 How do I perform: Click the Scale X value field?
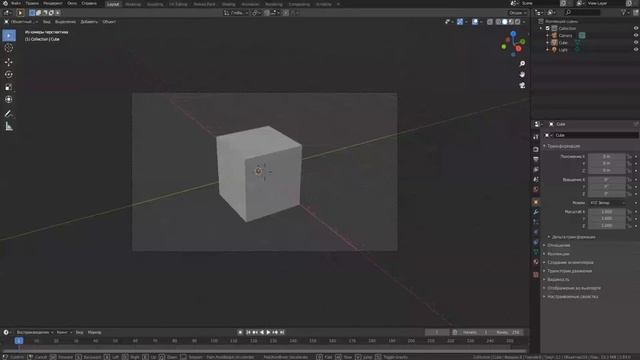(607, 212)
